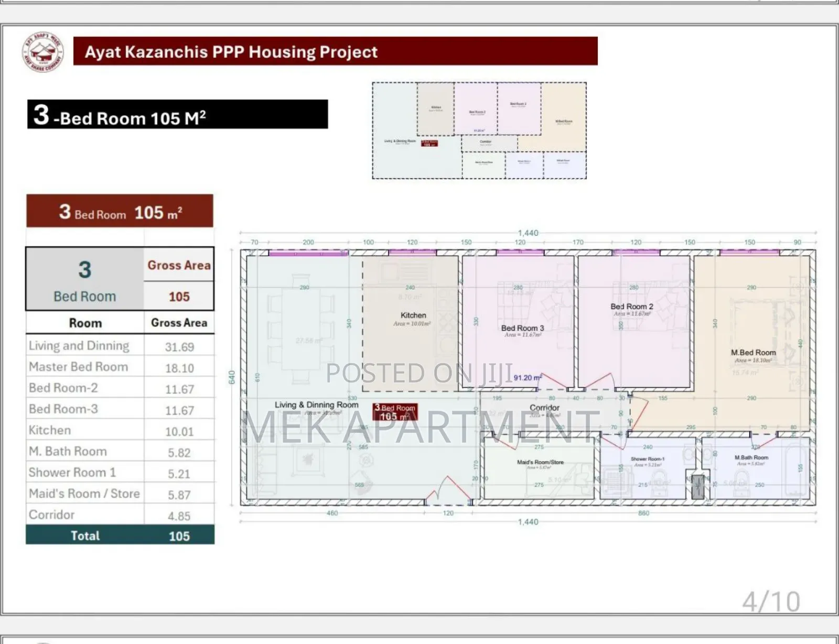Click the Total row in the area table
Screen dimensions: 839x644
(120, 536)
